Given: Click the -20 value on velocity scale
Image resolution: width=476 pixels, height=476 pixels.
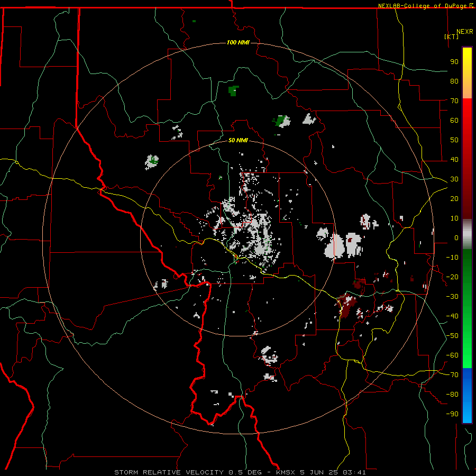Looking at the screenshot, I should click(452, 277).
